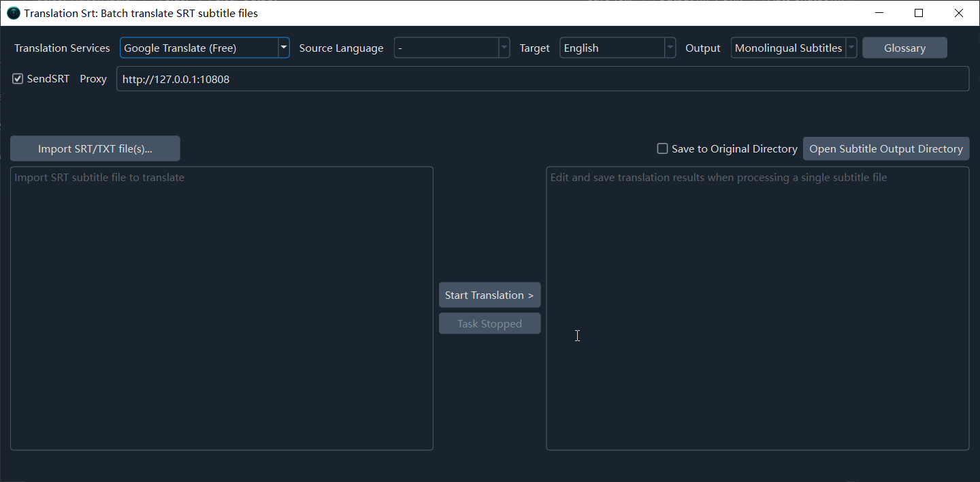The width and height of the screenshot is (980, 482).
Task: Click the Translation Services label
Action: point(62,48)
